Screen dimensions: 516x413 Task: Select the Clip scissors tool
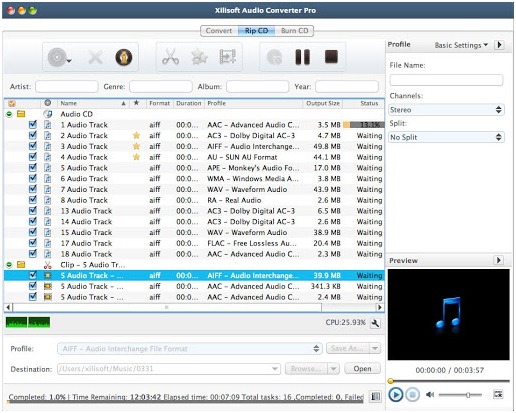coord(170,57)
